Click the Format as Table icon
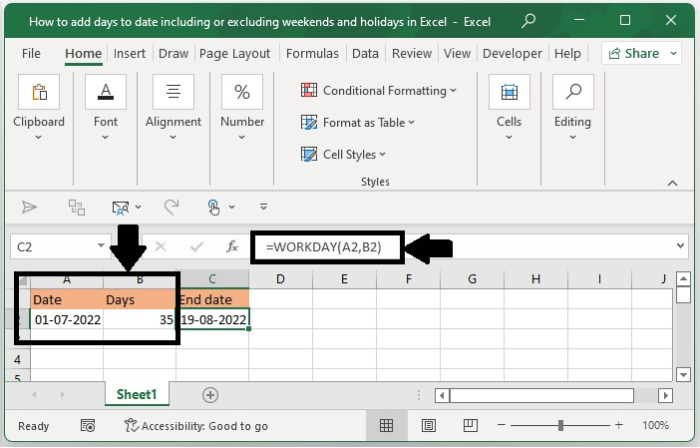700x448 pixels. pos(309,122)
